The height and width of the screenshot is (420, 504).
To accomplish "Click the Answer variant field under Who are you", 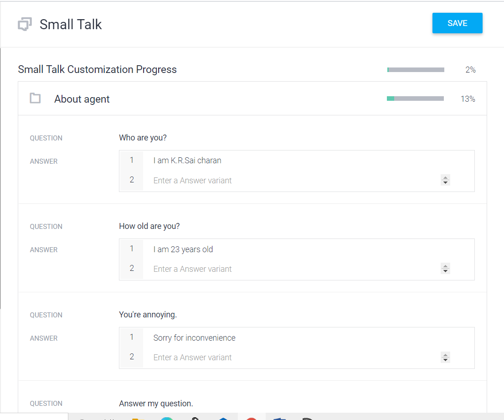I will point(192,180).
